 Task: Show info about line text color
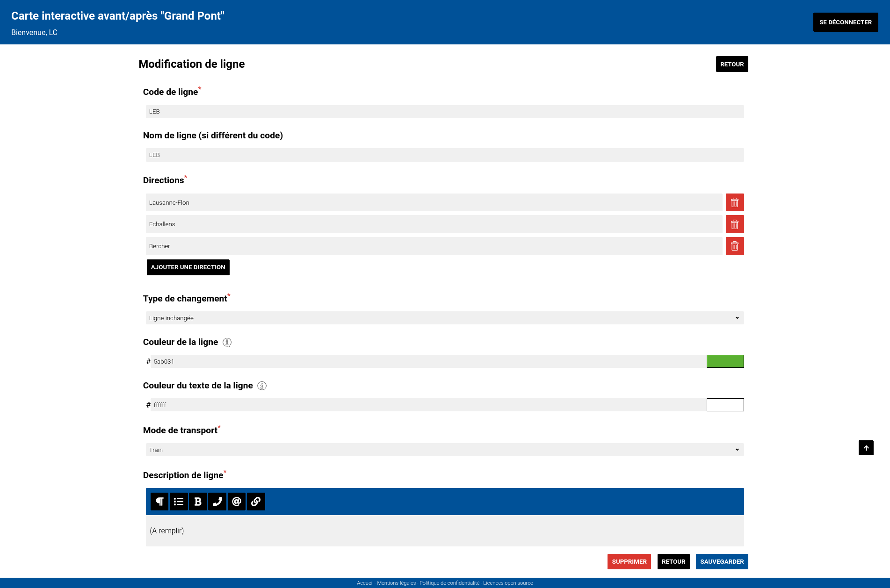[x=262, y=386]
